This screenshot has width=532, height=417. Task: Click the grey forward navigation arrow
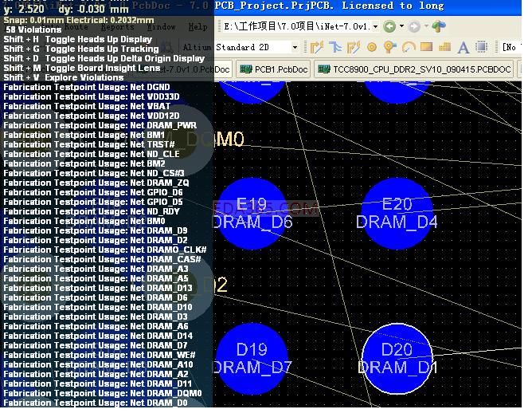(414, 26)
